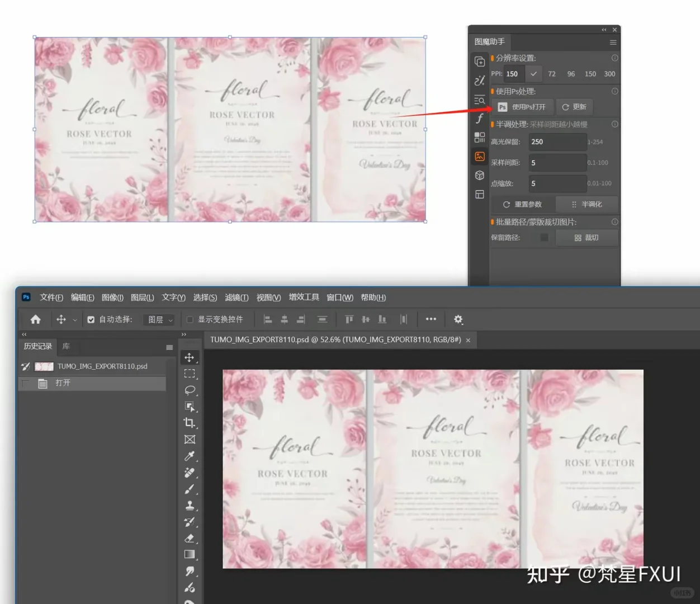Open the 编辑(E) menu
This screenshot has height=604, width=700.
(83, 298)
